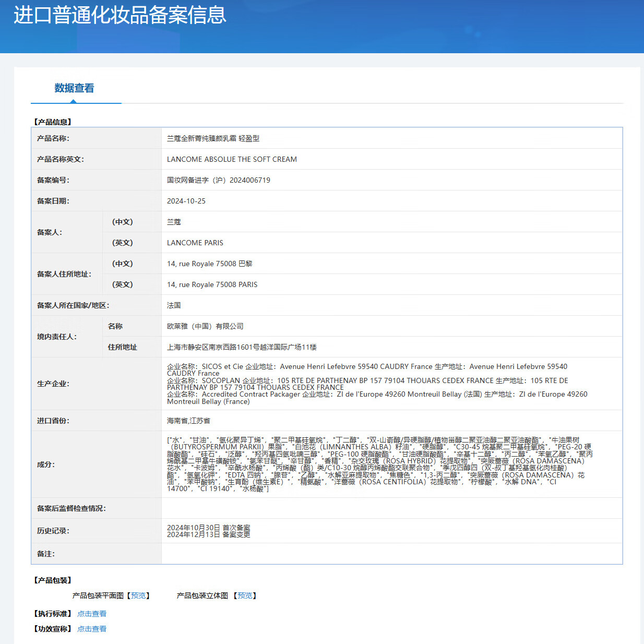644x644 pixels.
Task: Click the filing date 2024-10-25
Action: coord(186,201)
